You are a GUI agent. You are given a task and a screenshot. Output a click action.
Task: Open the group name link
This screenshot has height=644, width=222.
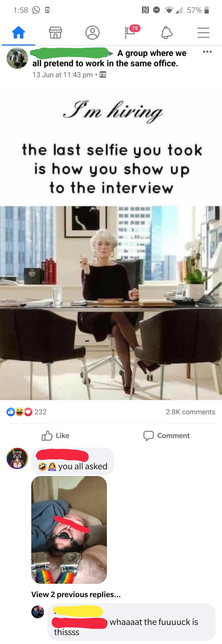pyautogui.click(x=109, y=58)
